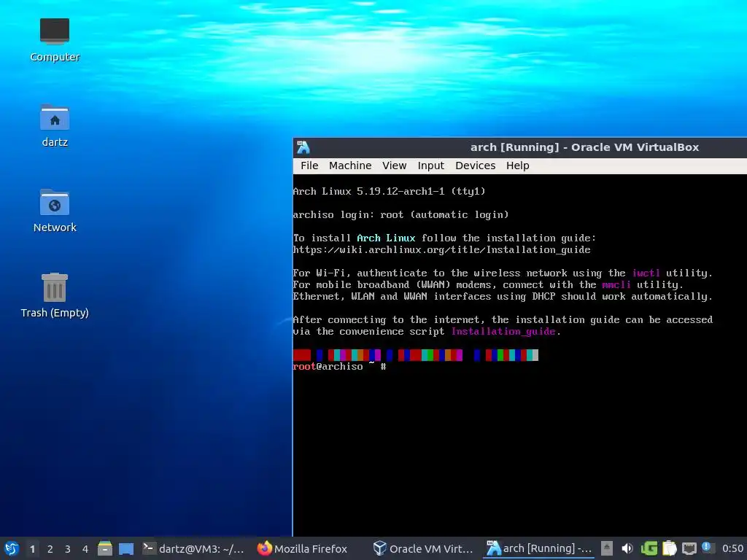Screen dimensions: 747x560
Task: Switch to the dartz@VM3 terminal task
Action: pos(193,548)
